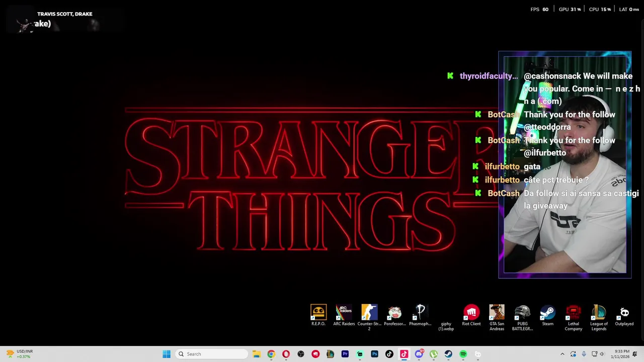644x362 pixels.
Task: Open the Opera browser taskbar icon
Action: tap(286, 354)
